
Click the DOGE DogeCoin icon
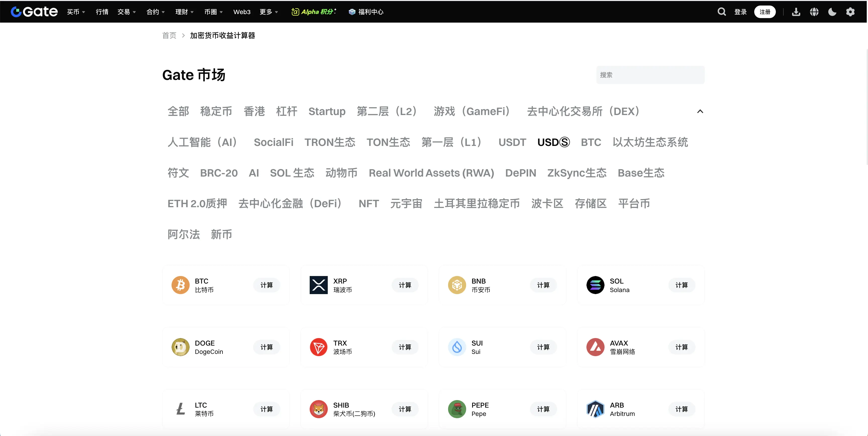pos(180,347)
